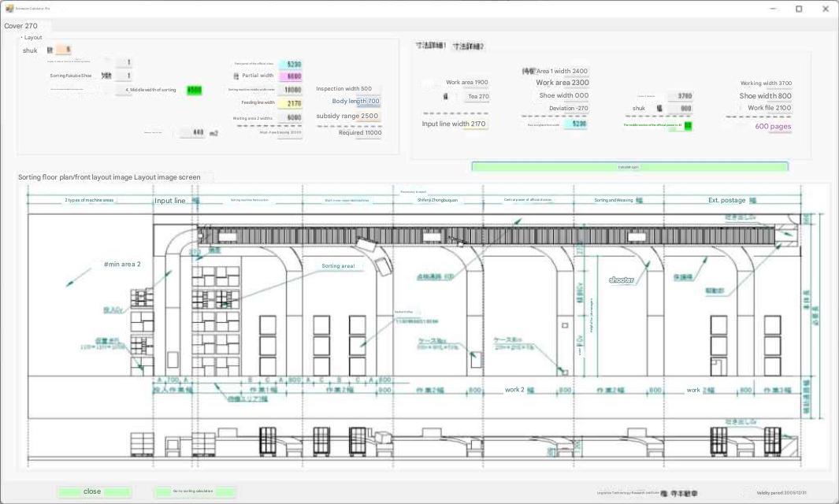Click the green middle width of sorting value
839x504 pixels.
pyautogui.click(x=194, y=91)
